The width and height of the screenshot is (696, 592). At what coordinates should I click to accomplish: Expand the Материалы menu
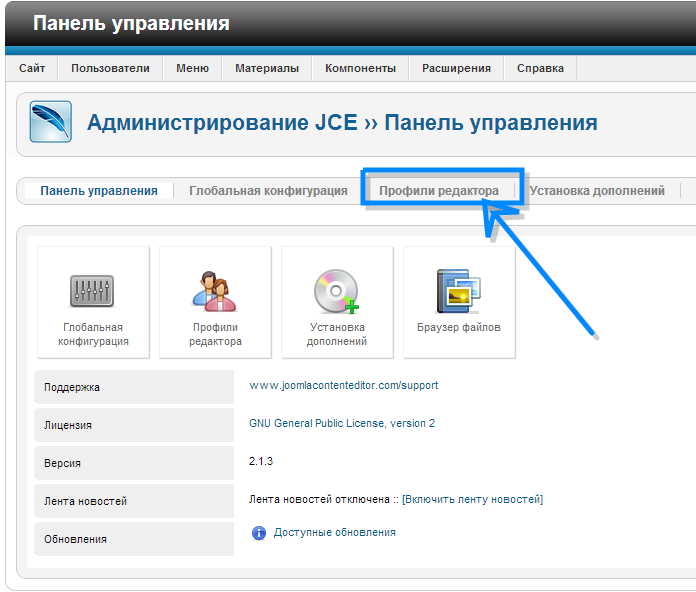(267, 68)
